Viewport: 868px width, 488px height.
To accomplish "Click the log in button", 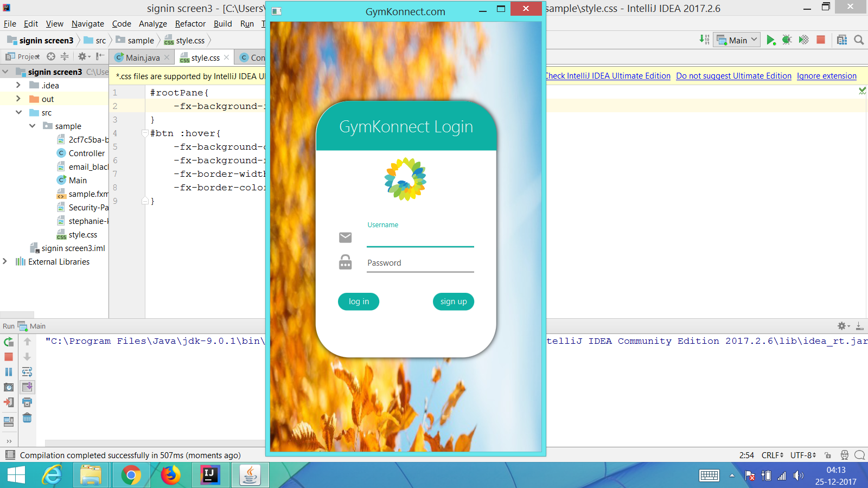I will coord(359,301).
